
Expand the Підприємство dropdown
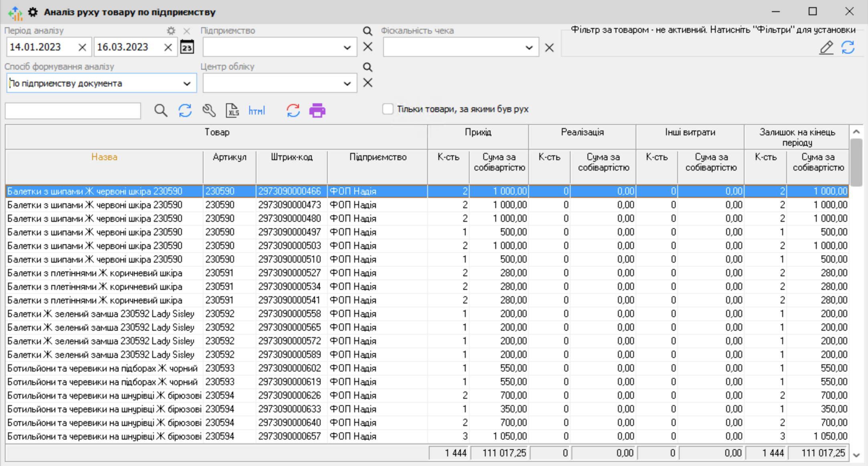click(347, 48)
